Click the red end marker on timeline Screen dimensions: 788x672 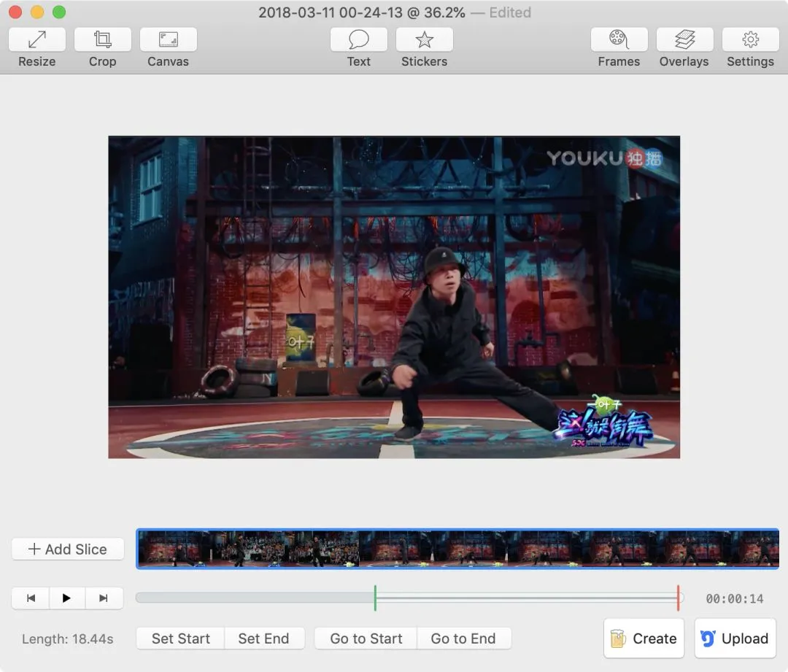[x=678, y=598]
